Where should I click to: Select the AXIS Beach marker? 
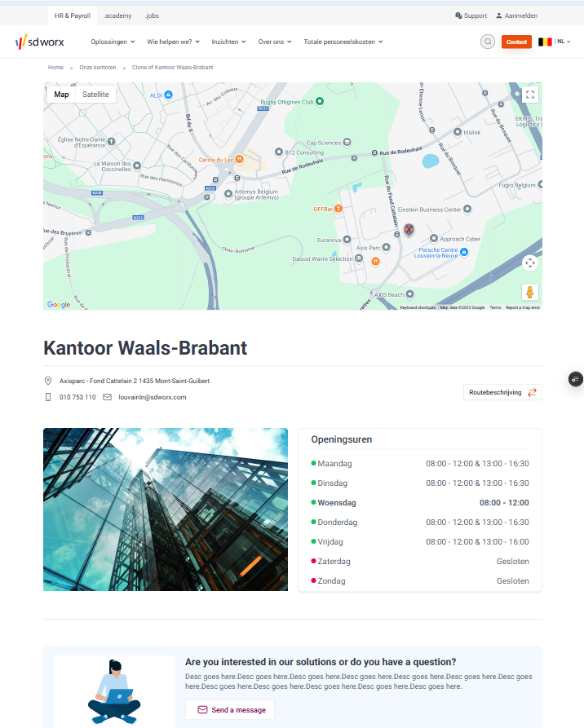click(409, 294)
